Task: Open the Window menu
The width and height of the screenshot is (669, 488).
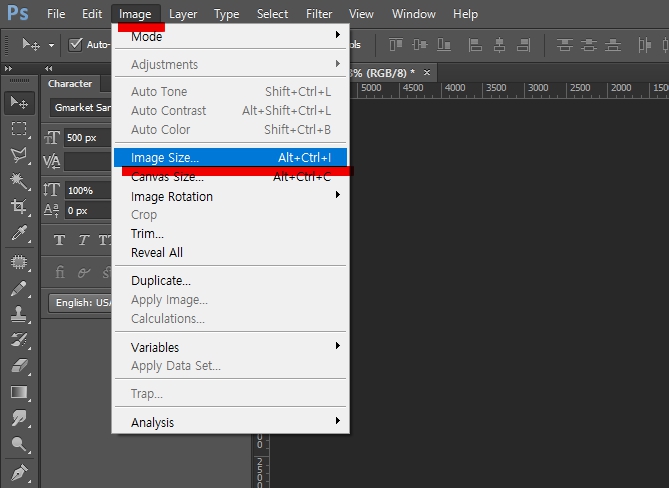Action: [x=413, y=14]
